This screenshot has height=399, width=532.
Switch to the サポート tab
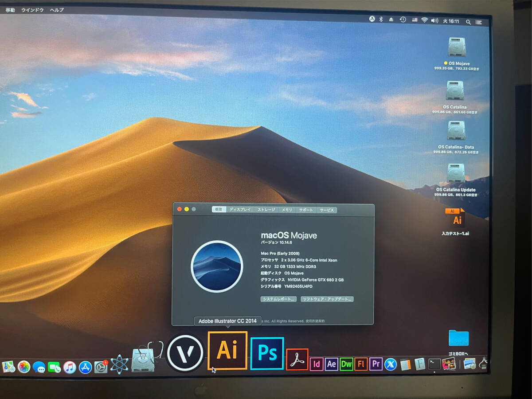pos(306,210)
